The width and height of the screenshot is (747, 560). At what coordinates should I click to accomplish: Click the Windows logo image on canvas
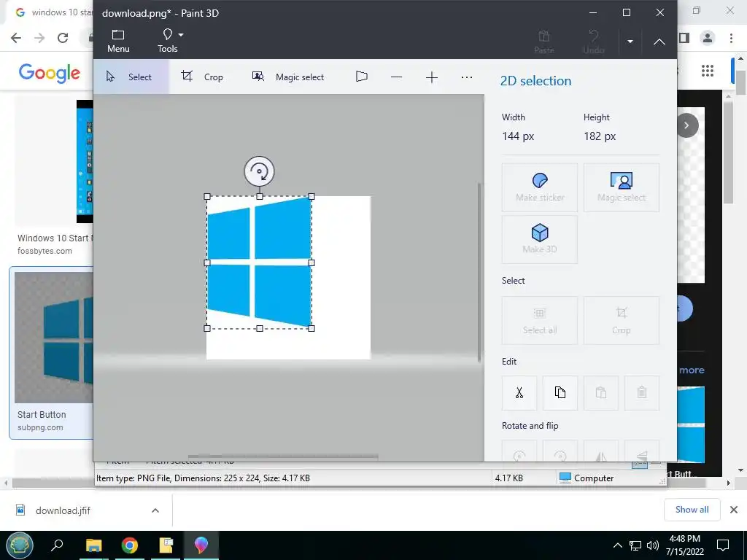click(260, 262)
